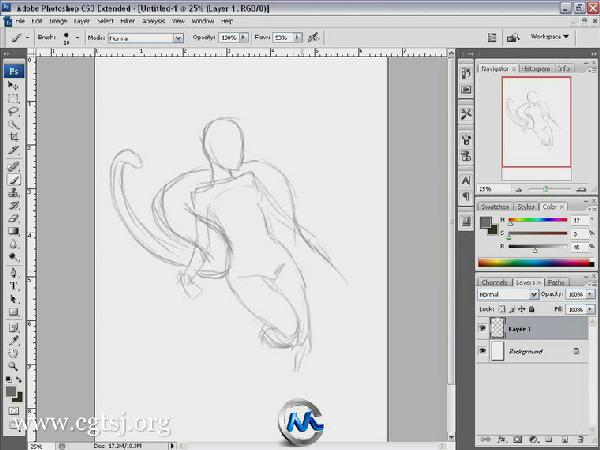Select the Lasso tool

click(14, 112)
